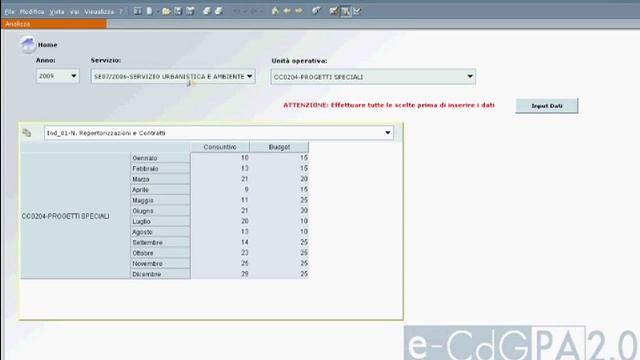This screenshot has width=640, height=360.
Task: Open the Unità operativa dropdown
Action: click(373, 77)
